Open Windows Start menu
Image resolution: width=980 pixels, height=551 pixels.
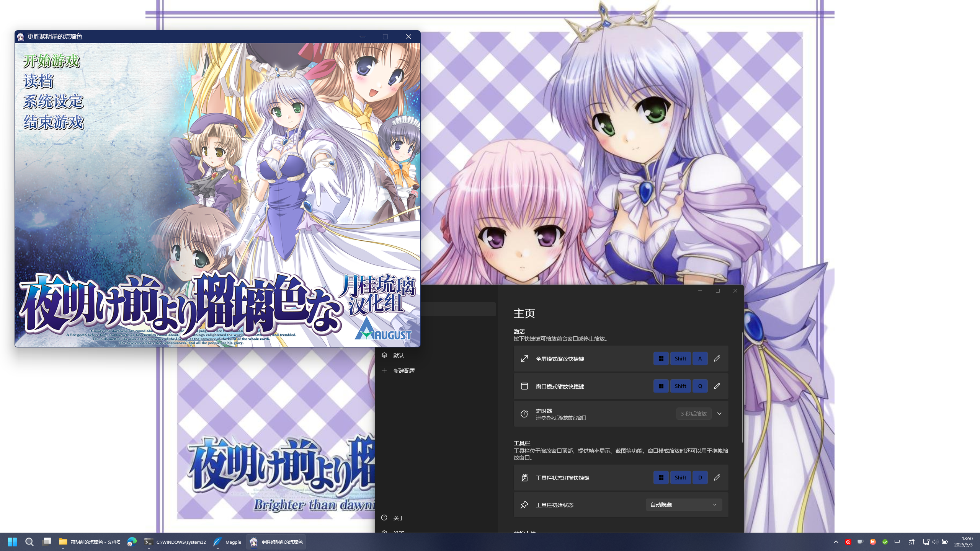coord(12,542)
